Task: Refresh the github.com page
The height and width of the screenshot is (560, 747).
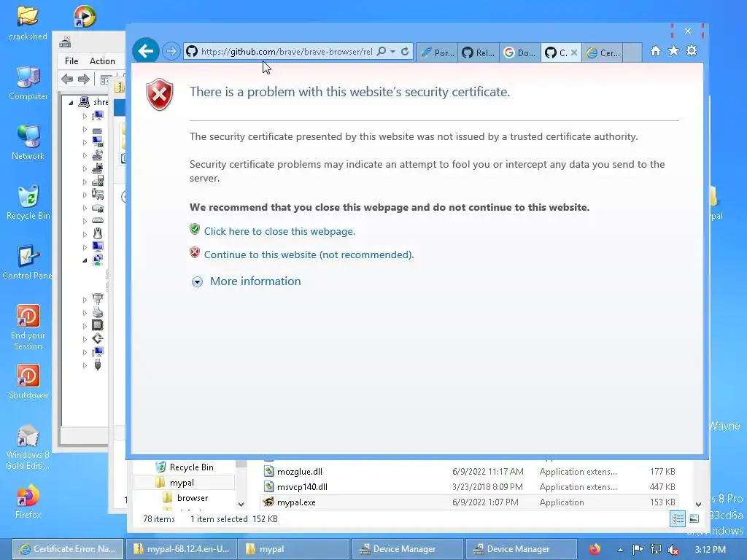Action: tap(405, 52)
